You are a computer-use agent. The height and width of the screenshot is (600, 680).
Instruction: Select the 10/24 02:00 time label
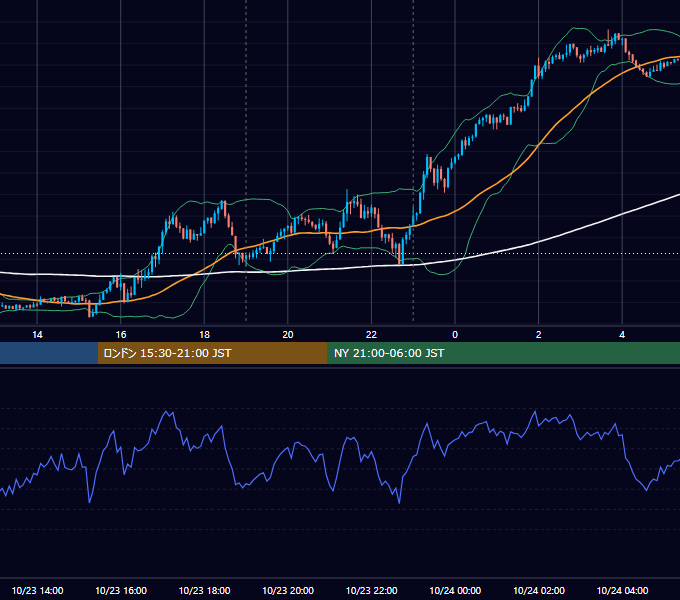pos(539,590)
